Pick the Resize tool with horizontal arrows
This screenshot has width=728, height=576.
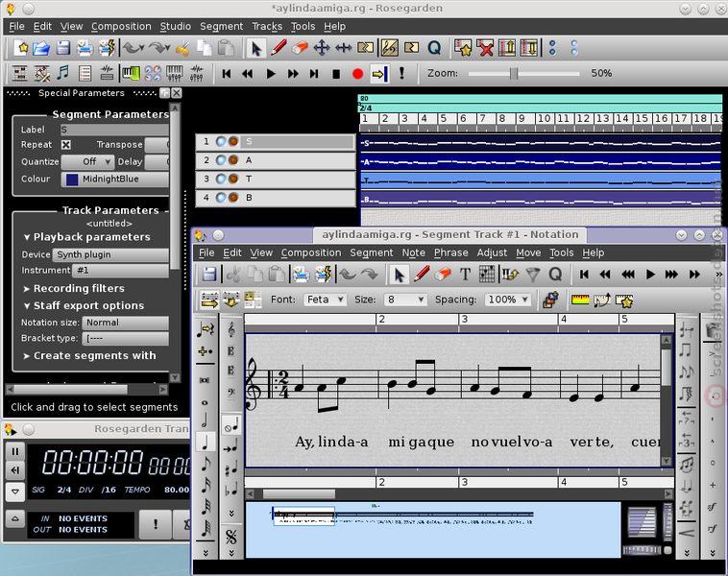tap(344, 48)
